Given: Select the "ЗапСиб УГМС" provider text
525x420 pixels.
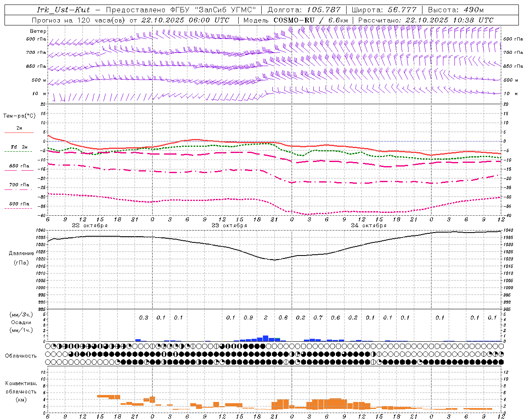Looking at the screenshot, I should pos(226,10).
